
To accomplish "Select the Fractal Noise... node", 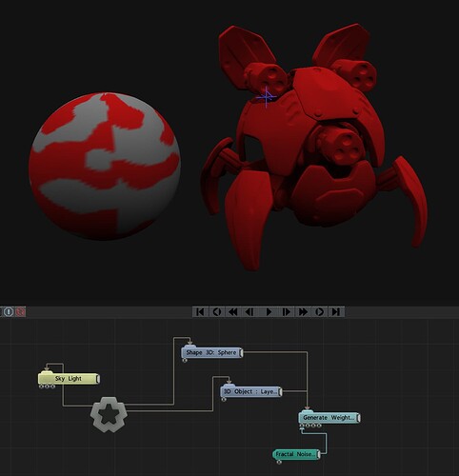I will point(296,454).
